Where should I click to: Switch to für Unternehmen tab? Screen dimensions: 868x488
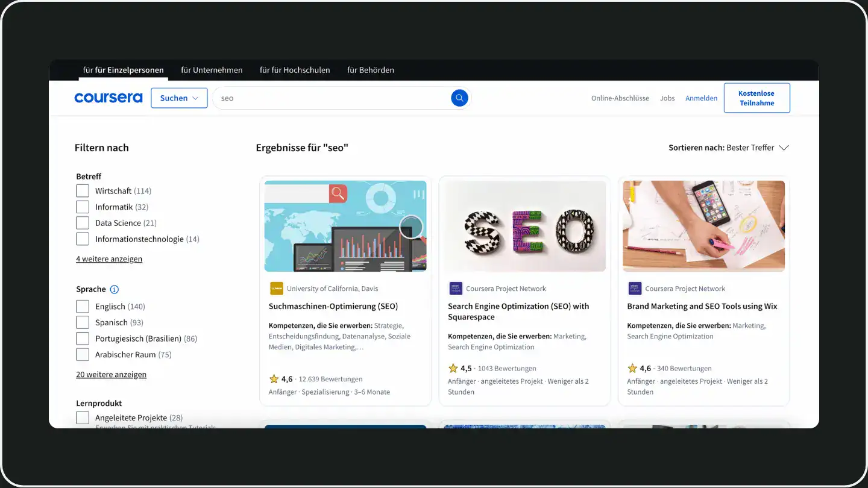[212, 70]
